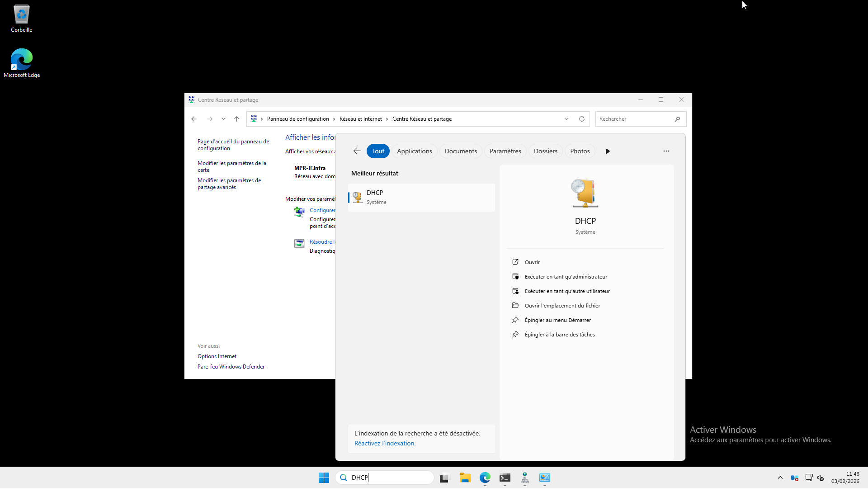868x492 pixels.
Task: Click the refresh icon in address bar
Action: [x=582, y=119]
